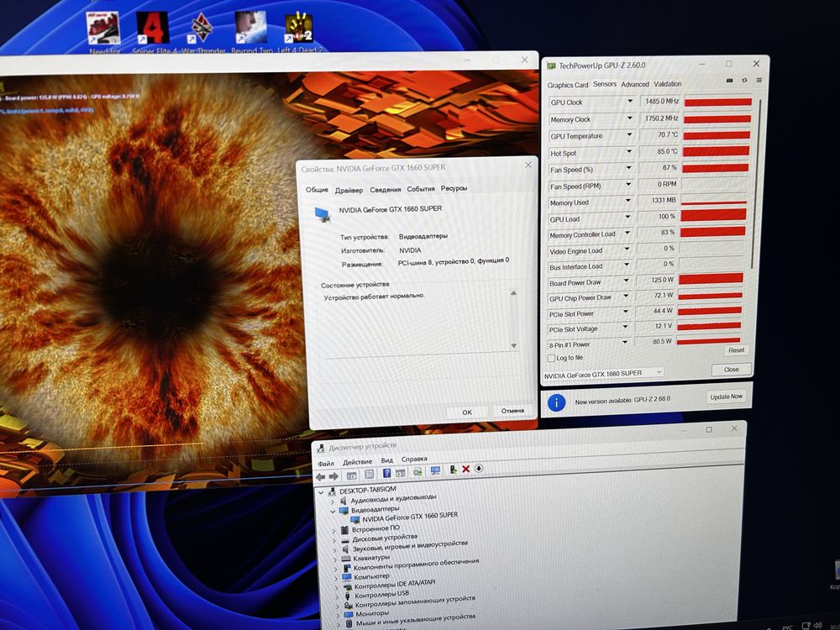Click Отмена in the Properties dialog
The width and height of the screenshot is (840, 630).
512,411
